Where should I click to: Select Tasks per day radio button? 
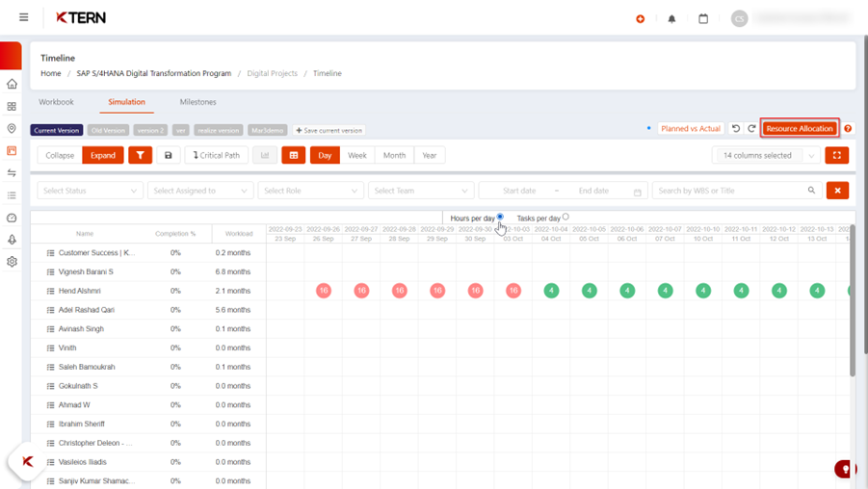(566, 217)
